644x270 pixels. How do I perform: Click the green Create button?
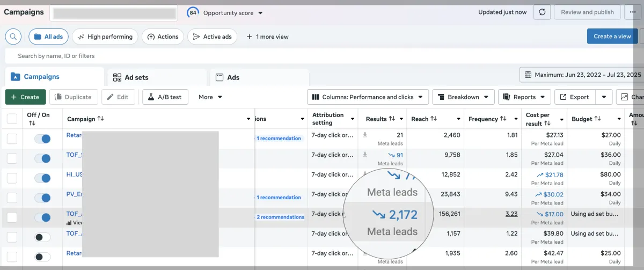(x=25, y=97)
